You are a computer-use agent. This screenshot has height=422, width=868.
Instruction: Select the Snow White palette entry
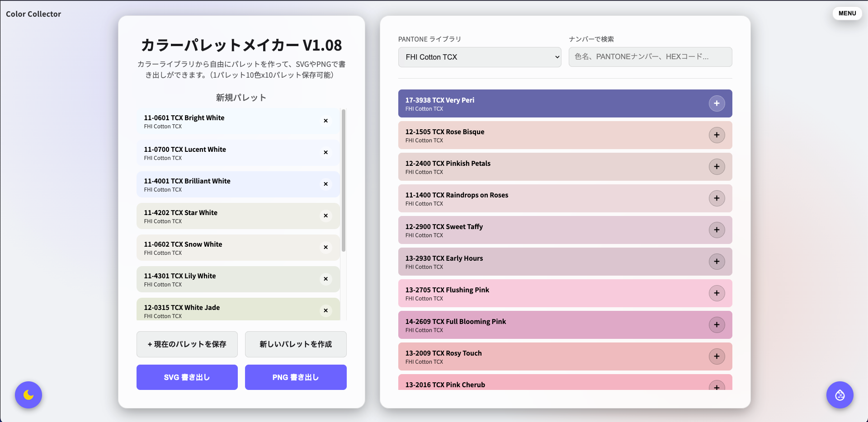pyautogui.click(x=238, y=248)
